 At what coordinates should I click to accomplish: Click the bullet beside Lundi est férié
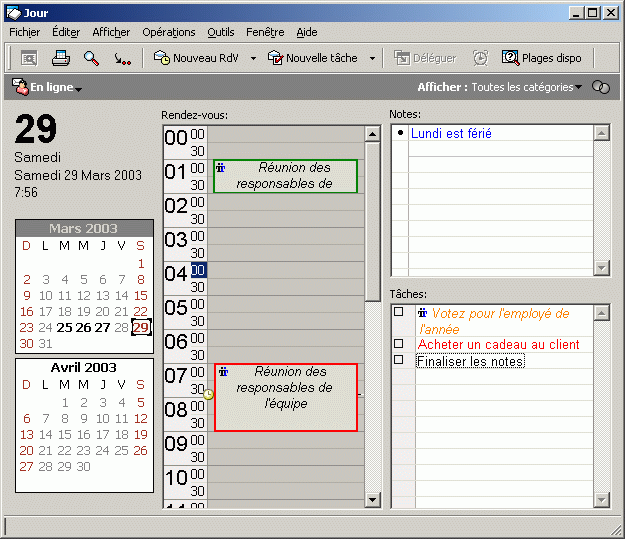400,133
